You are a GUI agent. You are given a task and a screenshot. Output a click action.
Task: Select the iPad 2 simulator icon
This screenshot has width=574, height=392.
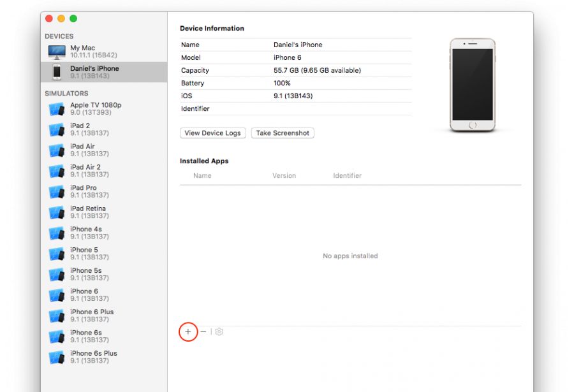[x=57, y=130]
